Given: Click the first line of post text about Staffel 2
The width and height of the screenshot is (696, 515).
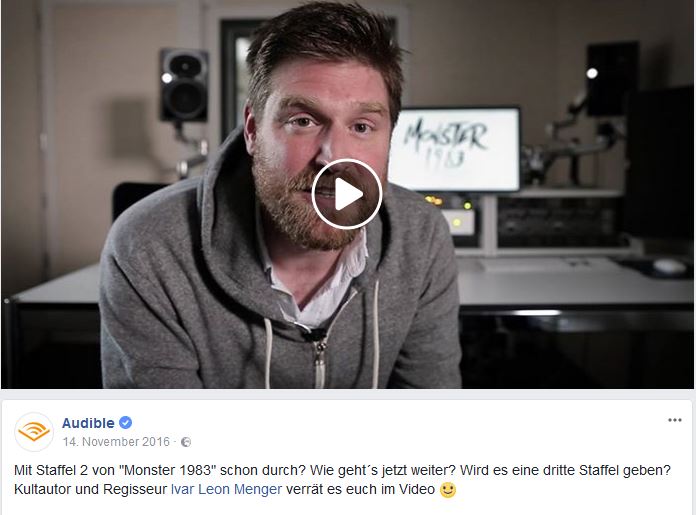Looking at the screenshot, I should pyautogui.click(x=342, y=470).
